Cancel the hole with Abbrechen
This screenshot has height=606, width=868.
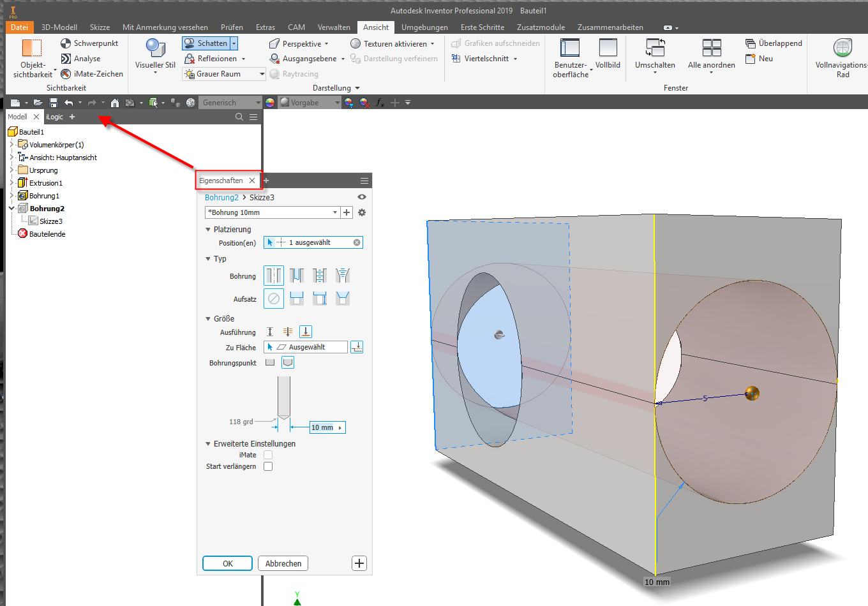coord(283,563)
